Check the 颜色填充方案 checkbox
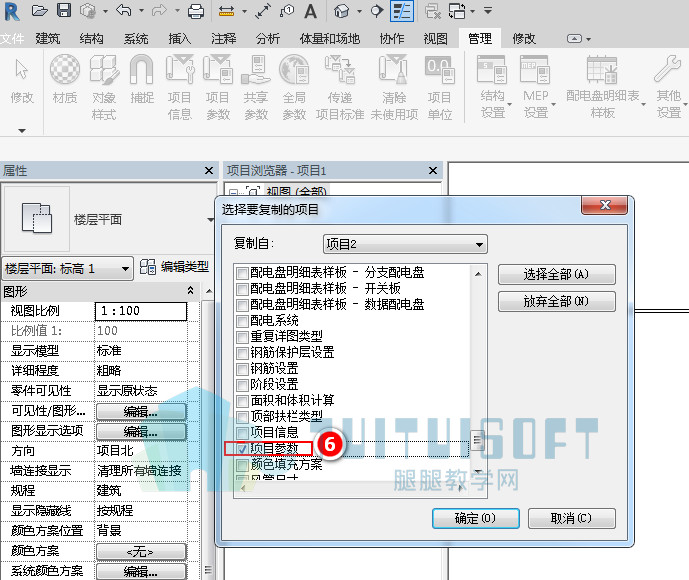Viewport: 689px width, 580px height. click(242, 464)
